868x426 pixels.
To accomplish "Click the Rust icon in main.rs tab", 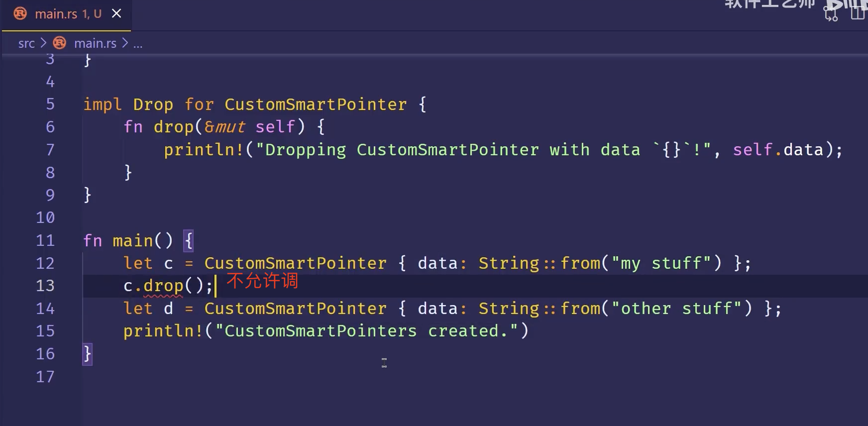I will pyautogui.click(x=20, y=13).
